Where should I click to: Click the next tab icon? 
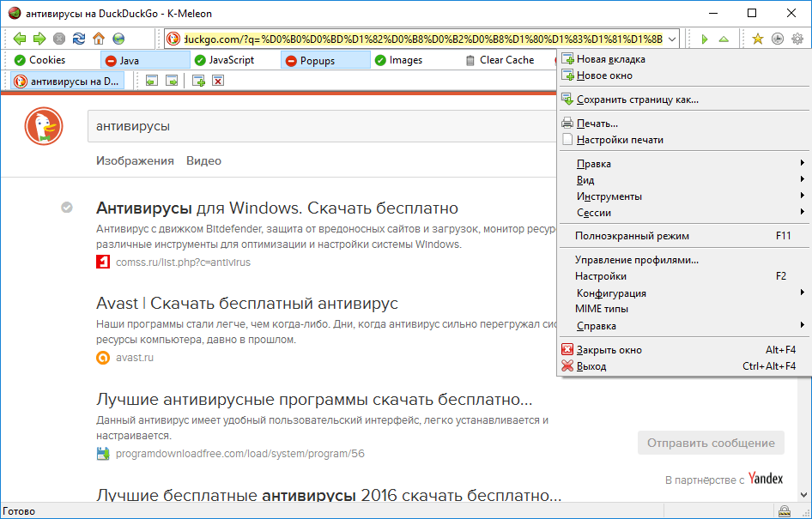coord(172,81)
